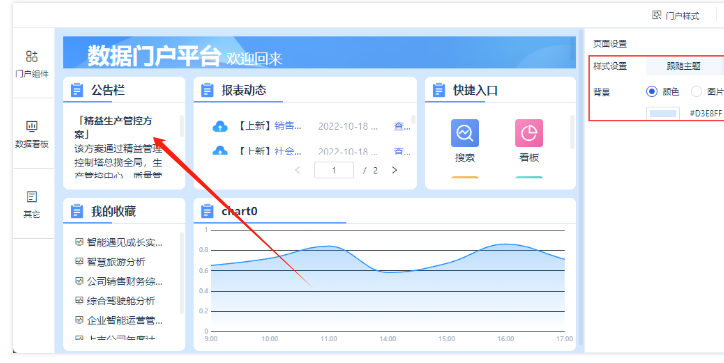The height and width of the screenshot is (363, 724).
Task: Open the 数据看板 sidebar panel
Action: (x=32, y=134)
